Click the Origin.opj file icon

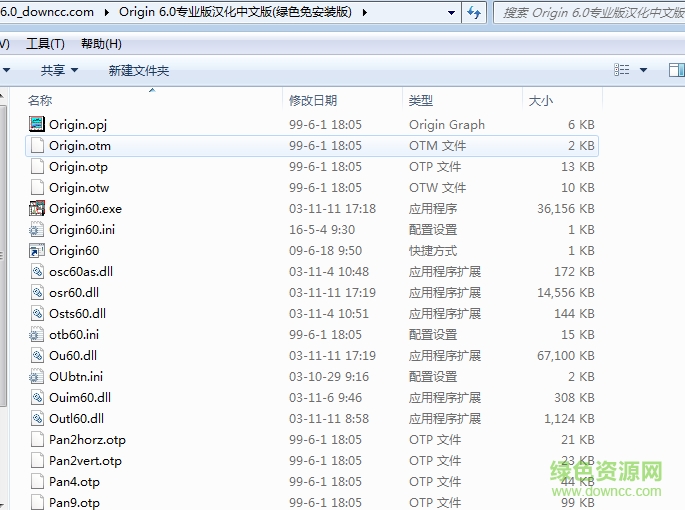click(37, 124)
